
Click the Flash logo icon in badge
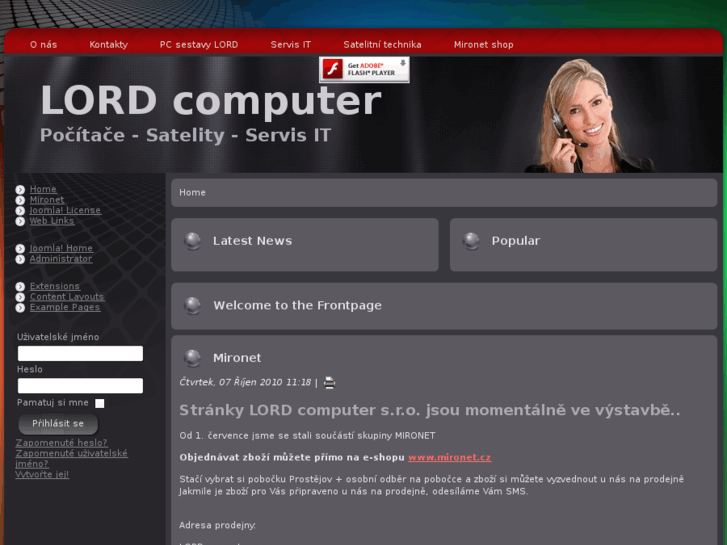click(x=332, y=70)
